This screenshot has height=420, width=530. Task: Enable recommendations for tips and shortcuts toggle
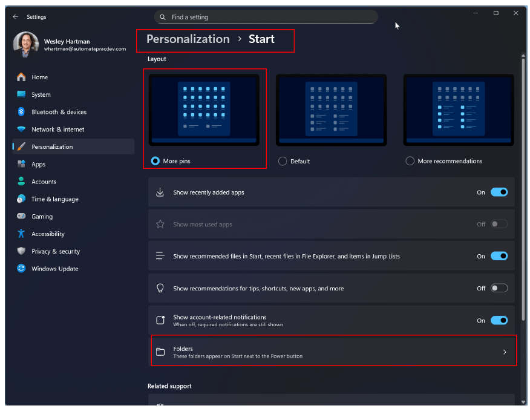pos(499,289)
